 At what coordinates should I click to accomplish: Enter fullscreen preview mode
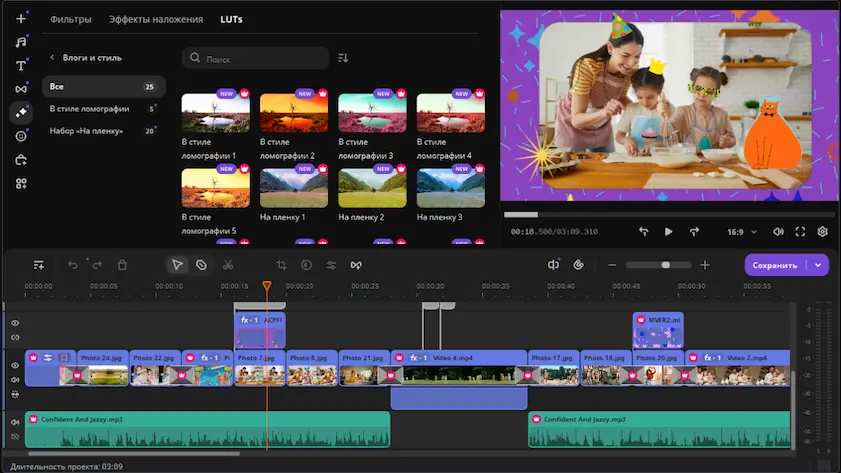click(x=800, y=231)
